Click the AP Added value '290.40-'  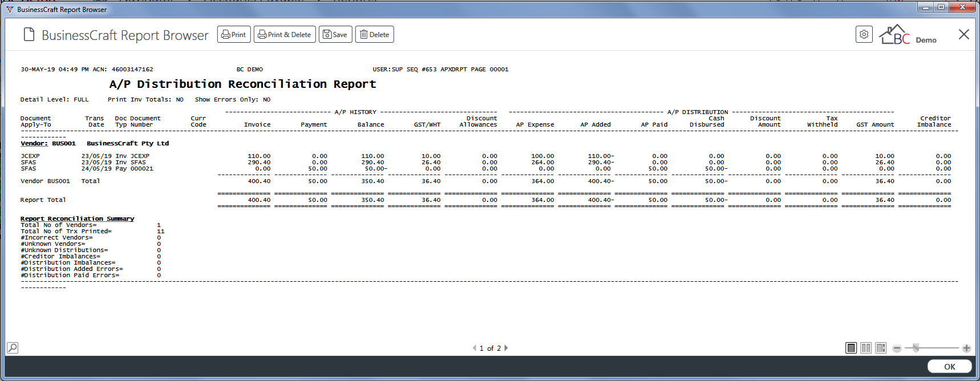pos(601,162)
